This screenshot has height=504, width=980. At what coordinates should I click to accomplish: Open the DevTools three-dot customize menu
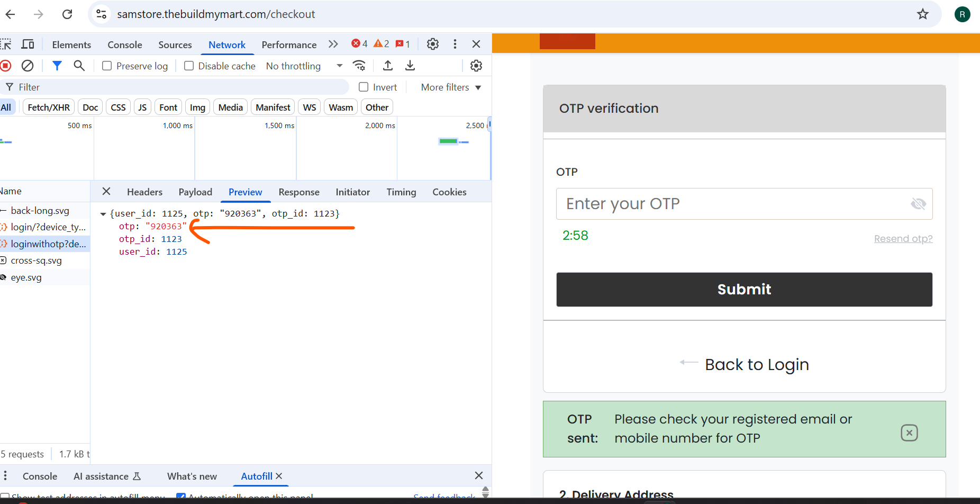(x=455, y=44)
